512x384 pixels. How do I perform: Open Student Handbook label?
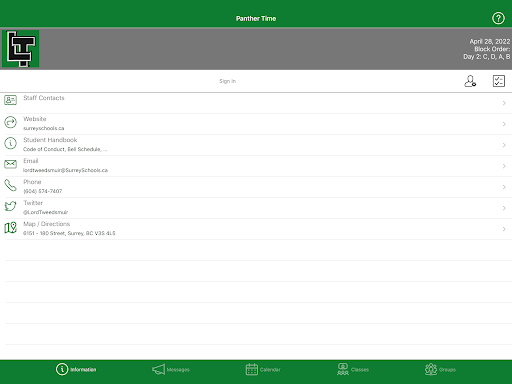click(50, 140)
